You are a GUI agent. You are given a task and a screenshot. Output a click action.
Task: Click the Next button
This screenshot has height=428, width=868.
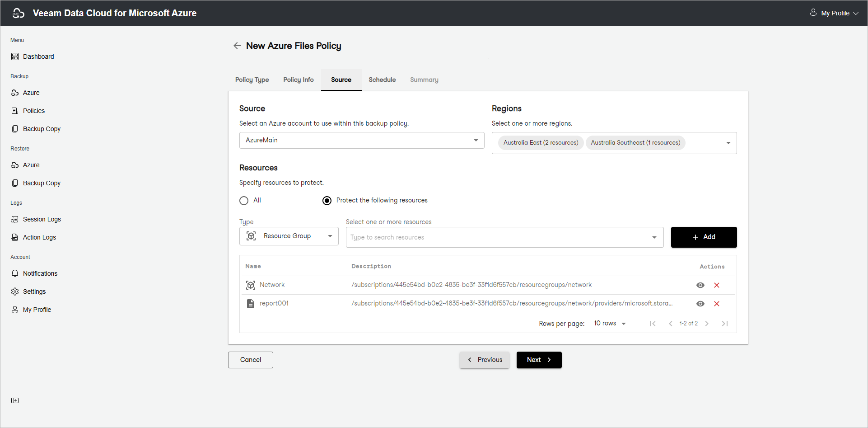pyautogui.click(x=539, y=360)
